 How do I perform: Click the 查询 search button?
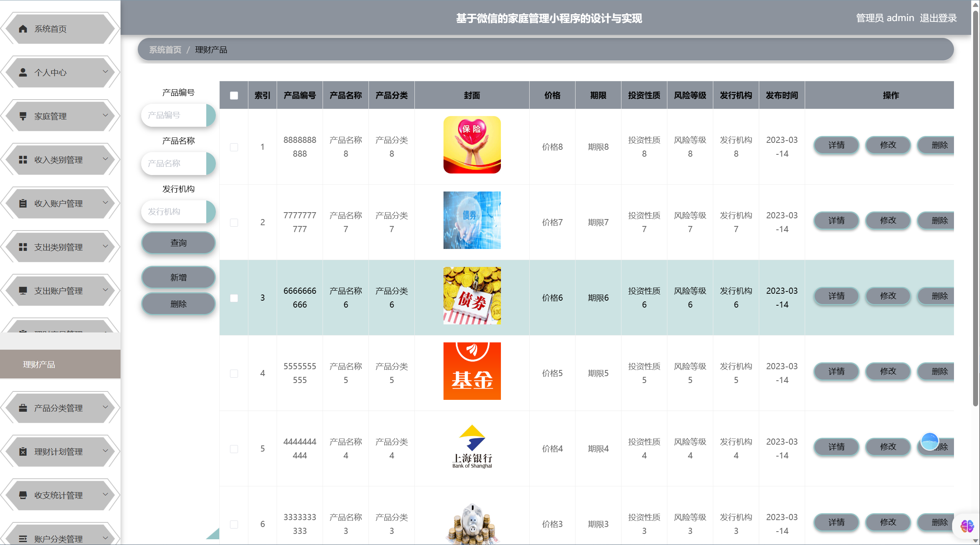pyautogui.click(x=178, y=242)
